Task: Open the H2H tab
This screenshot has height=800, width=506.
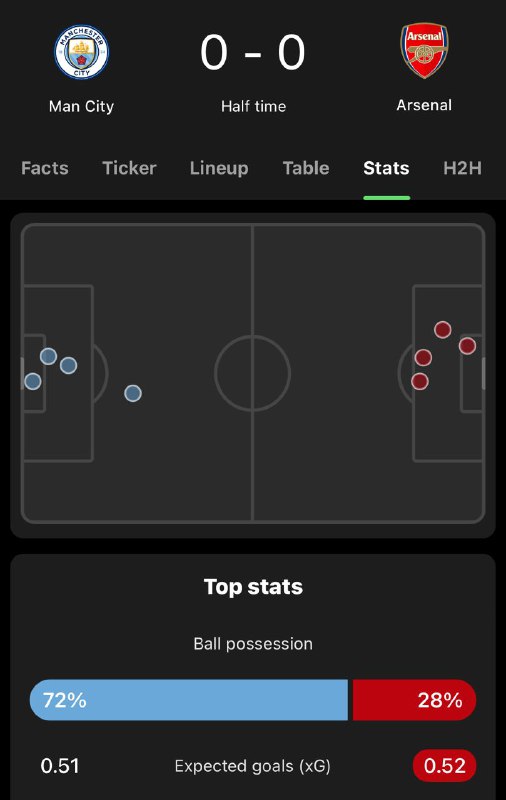Action: click(x=462, y=168)
